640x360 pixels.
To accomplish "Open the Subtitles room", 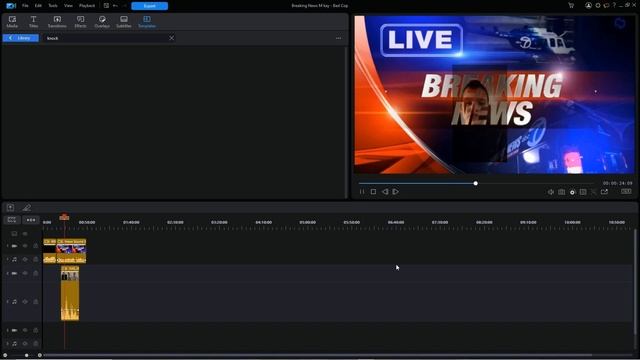I will 124,22.
